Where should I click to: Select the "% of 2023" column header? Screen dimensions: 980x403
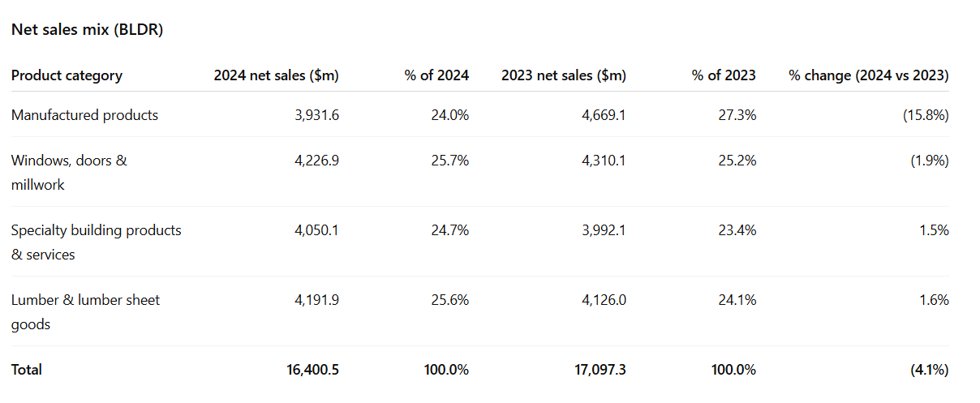pyautogui.click(x=724, y=75)
